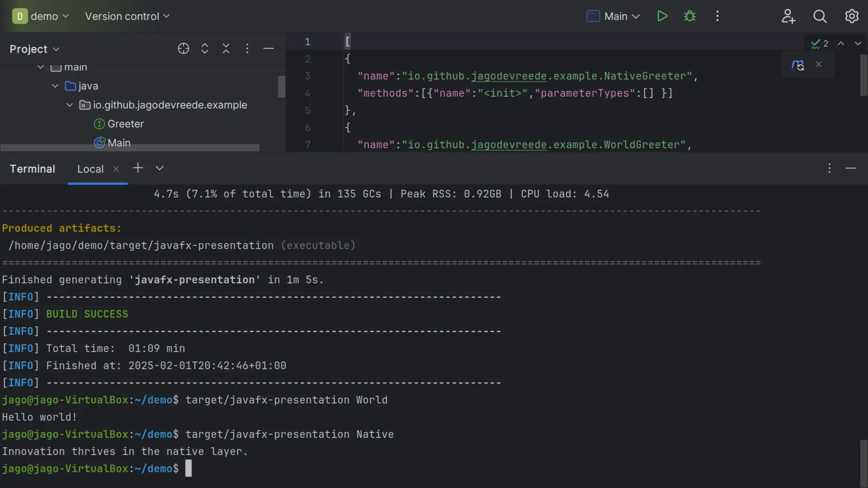Add a new terminal tab
The width and height of the screenshot is (868, 488).
138,168
